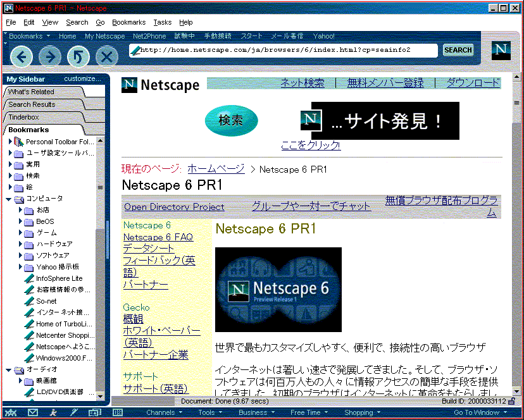The width and height of the screenshot is (524, 420).
Task: Open the Help menu
Action: 186,22
